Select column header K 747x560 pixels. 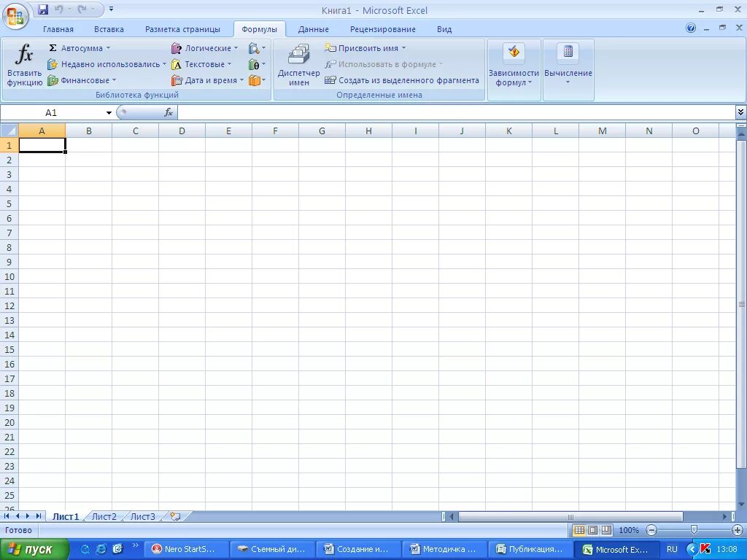pos(508,131)
